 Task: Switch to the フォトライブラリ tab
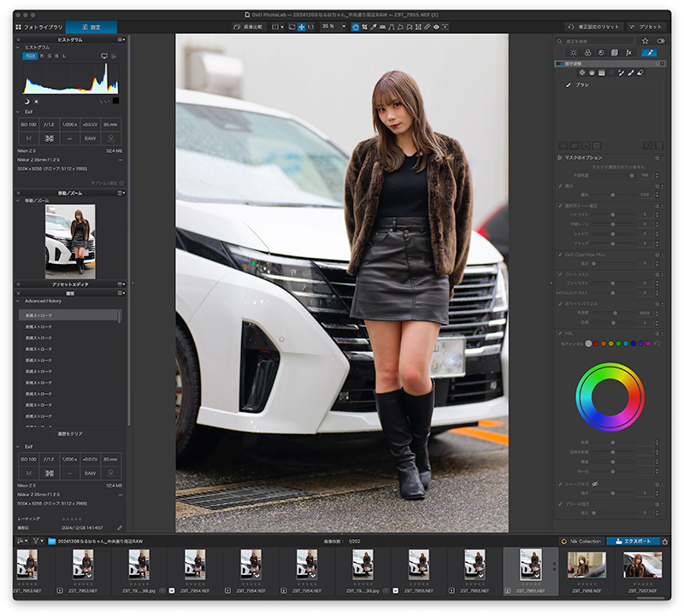coord(39,27)
